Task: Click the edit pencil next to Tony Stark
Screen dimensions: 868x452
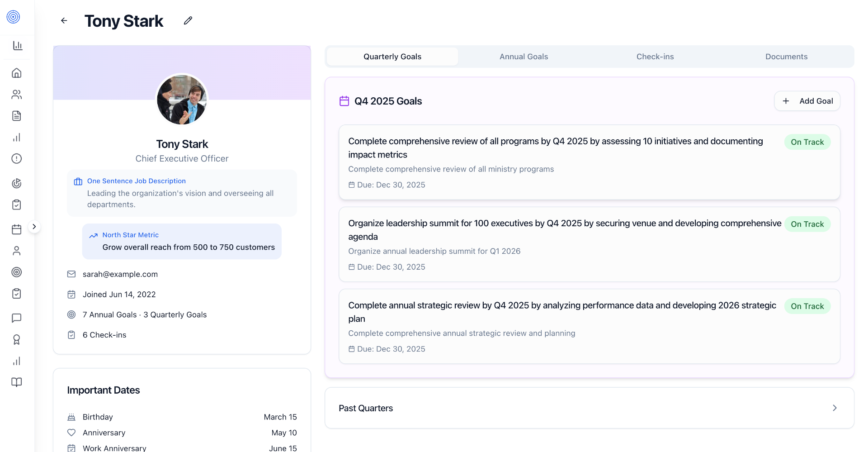Action: click(x=188, y=20)
